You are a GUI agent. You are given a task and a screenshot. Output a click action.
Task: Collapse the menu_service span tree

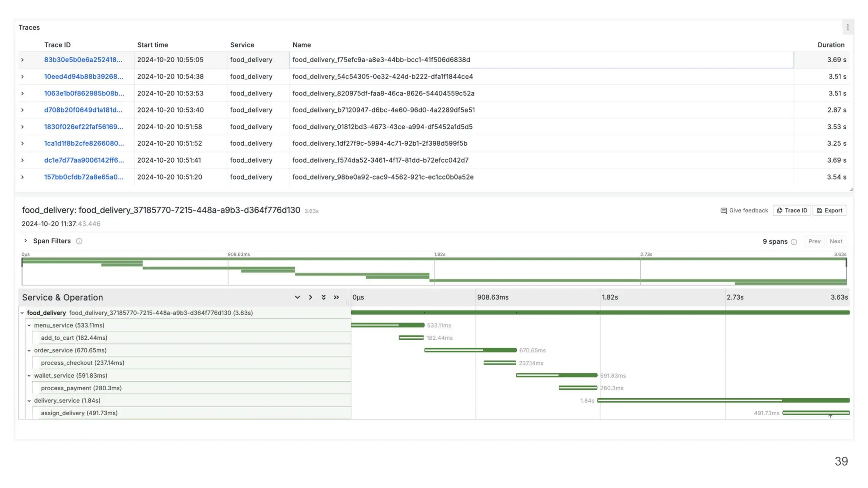tap(29, 325)
